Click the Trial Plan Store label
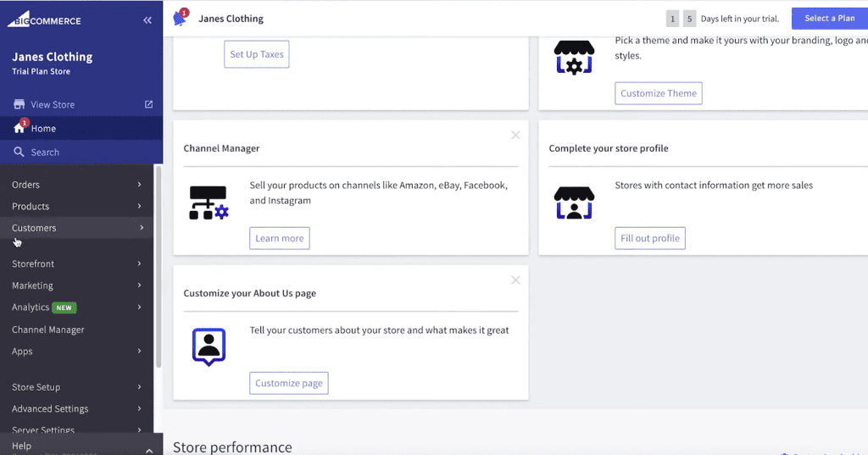Image resolution: width=868 pixels, height=455 pixels. [41, 71]
